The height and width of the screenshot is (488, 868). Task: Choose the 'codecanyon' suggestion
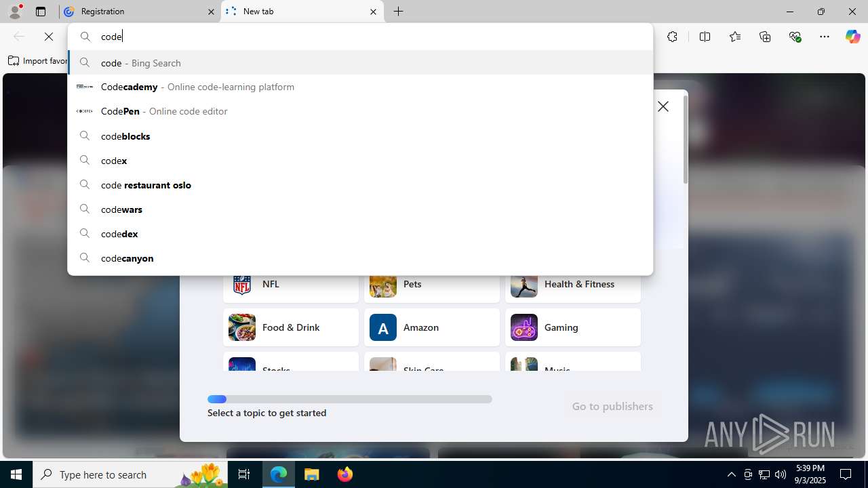pos(360,258)
